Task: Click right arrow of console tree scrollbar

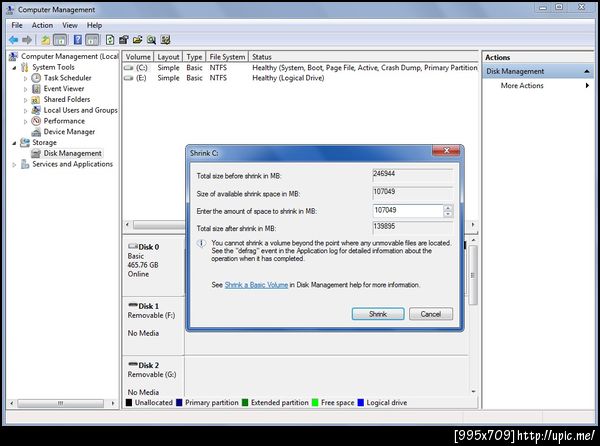Action: pyautogui.click(x=113, y=403)
